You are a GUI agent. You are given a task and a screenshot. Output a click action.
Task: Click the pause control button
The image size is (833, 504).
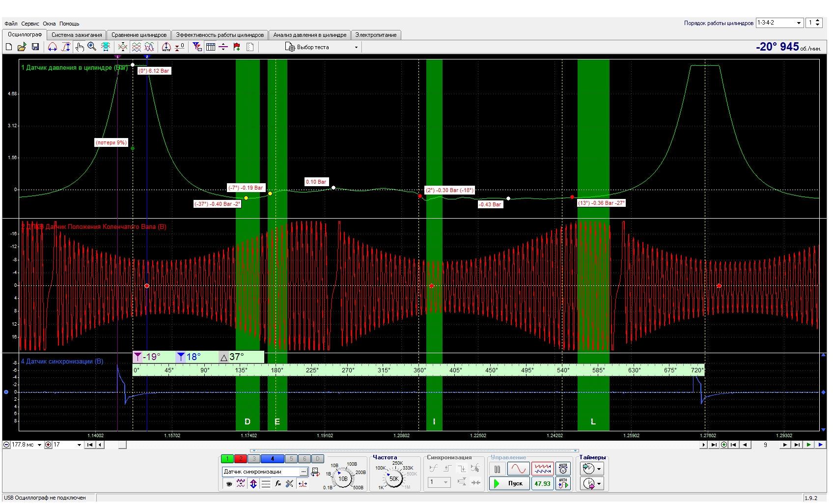[x=497, y=469]
